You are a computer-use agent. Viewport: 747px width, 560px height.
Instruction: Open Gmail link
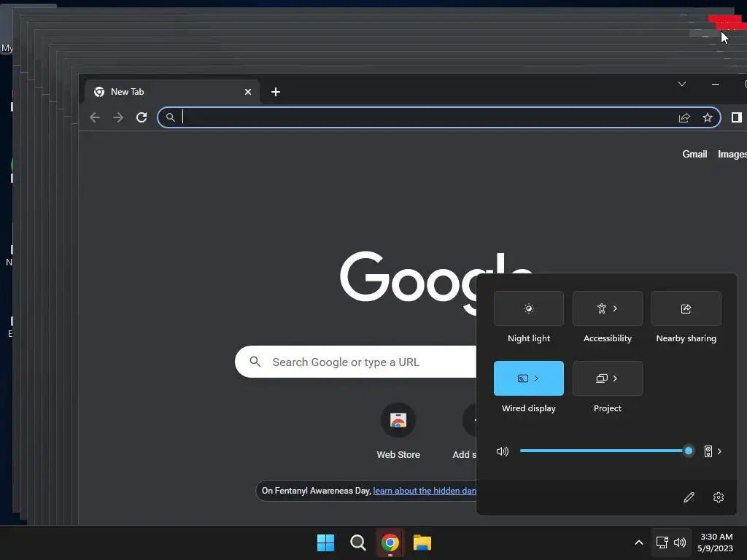coord(694,154)
